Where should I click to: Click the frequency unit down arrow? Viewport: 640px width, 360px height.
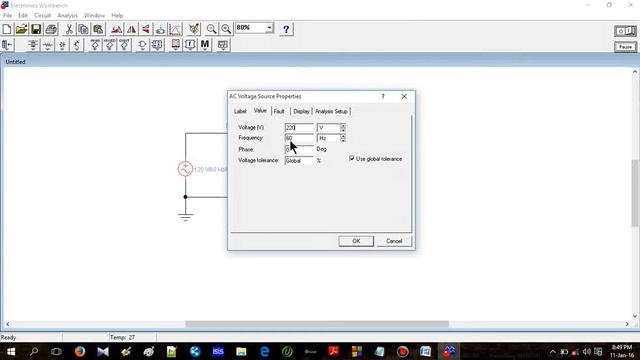click(343, 140)
